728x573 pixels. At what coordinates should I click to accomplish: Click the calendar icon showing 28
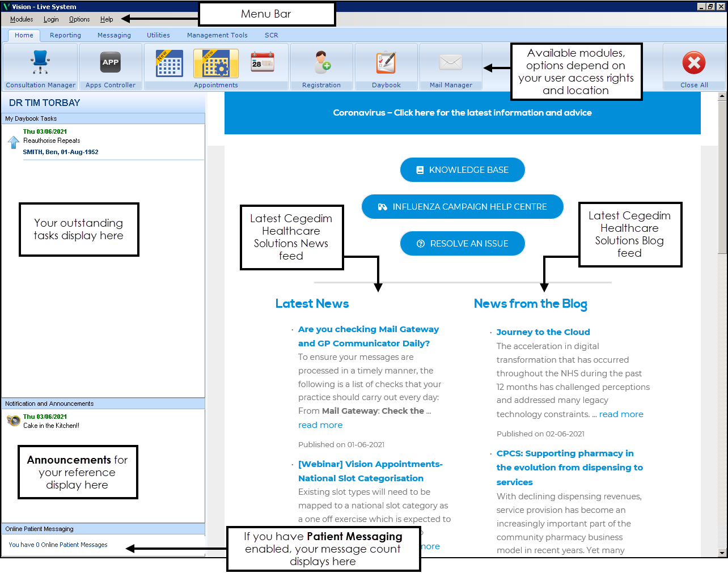262,62
